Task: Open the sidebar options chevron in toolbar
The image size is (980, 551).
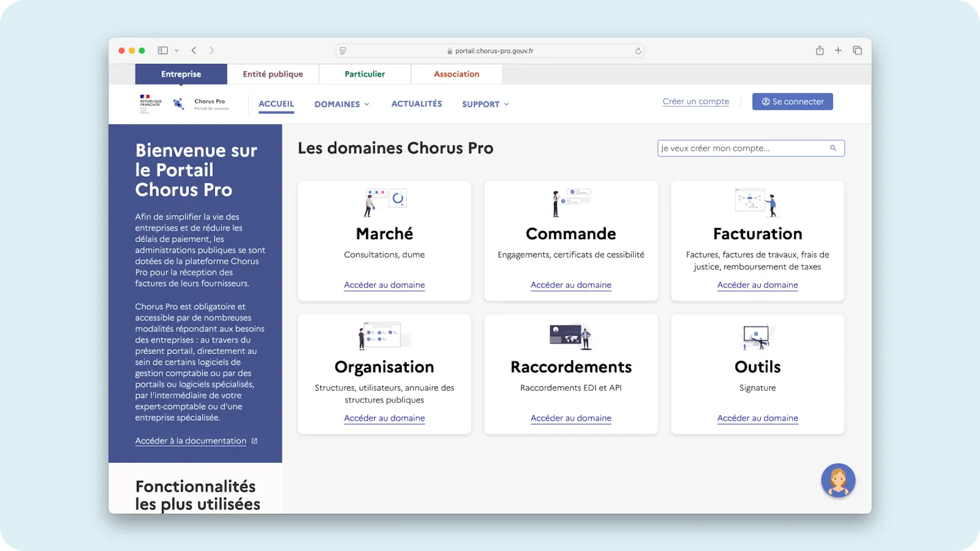Action: 177,51
